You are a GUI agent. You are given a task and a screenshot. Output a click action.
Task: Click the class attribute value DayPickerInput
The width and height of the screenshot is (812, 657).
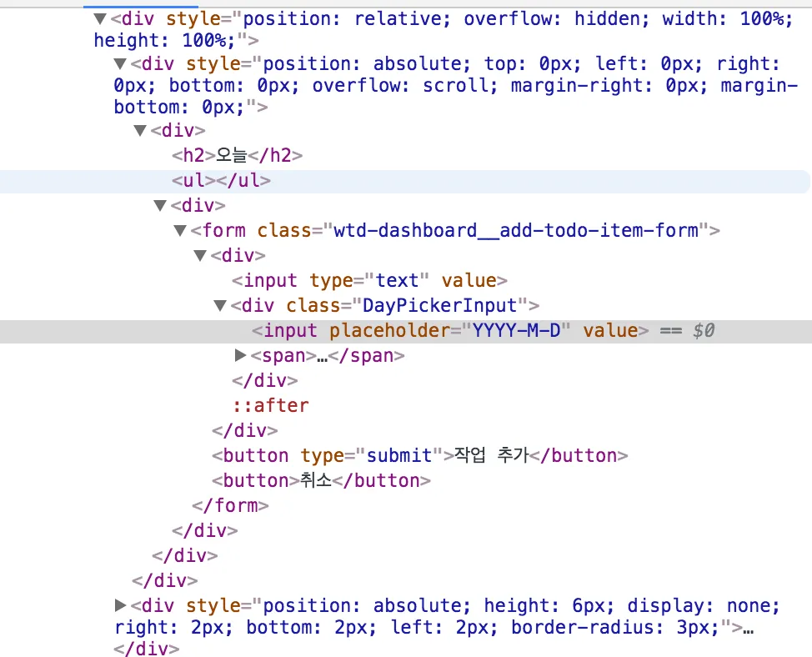click(439, 305)
